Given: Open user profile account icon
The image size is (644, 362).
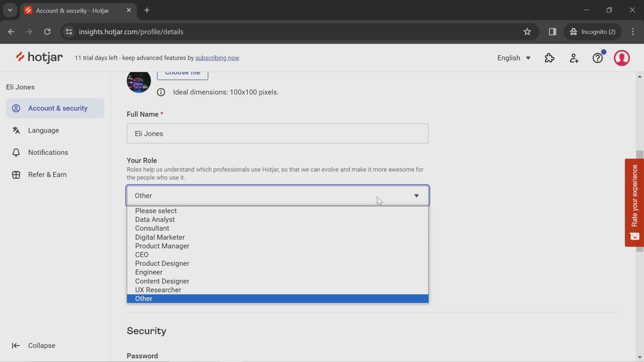Looking at the screenshot, I should click(x=622, y=58).
